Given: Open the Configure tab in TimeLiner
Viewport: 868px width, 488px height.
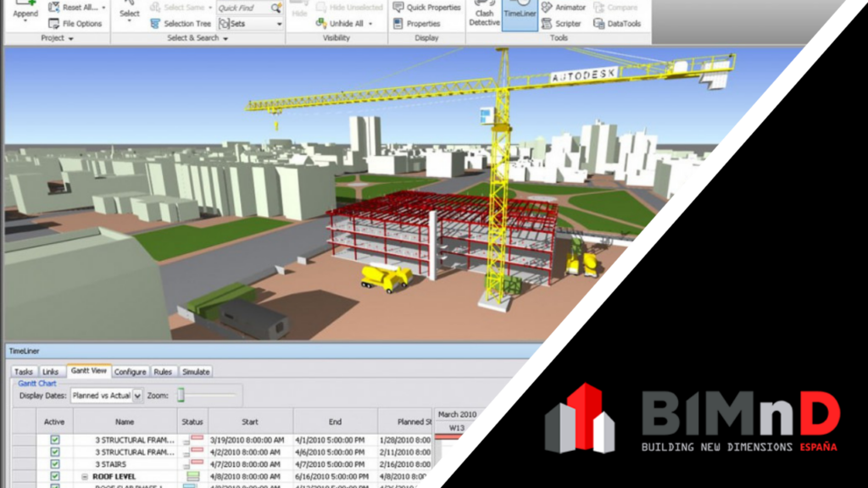Looking at the screenshot, I should point(131,372).
